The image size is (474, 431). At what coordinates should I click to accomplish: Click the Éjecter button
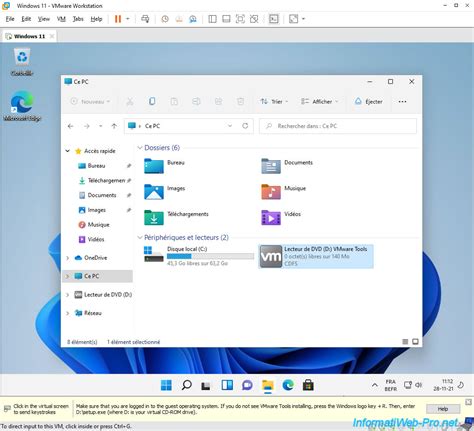click(368, 101)
